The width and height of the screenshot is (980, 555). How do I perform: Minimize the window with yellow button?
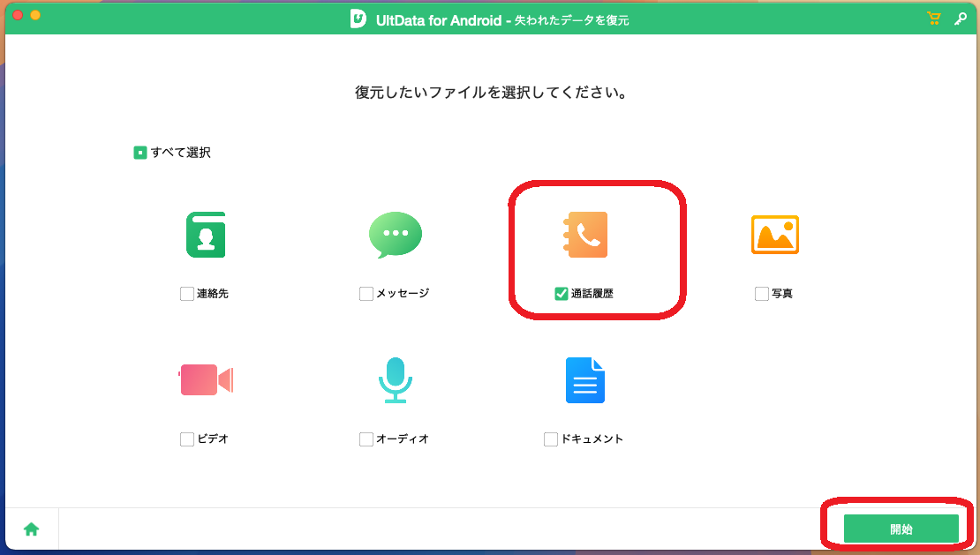(x=35, y=14)
